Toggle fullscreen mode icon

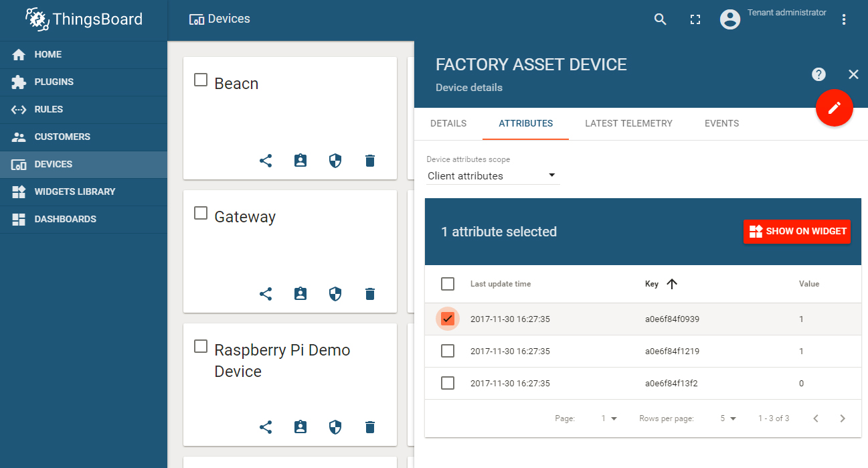[695, 19]
